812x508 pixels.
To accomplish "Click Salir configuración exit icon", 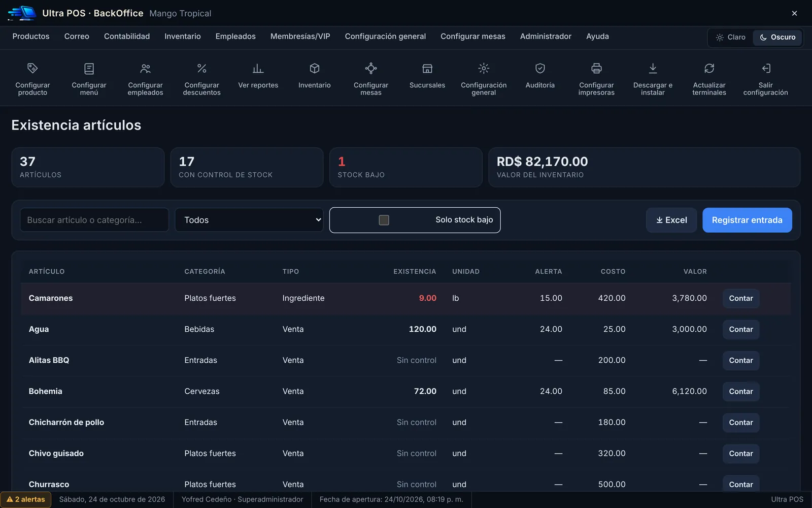I will 766,69.
